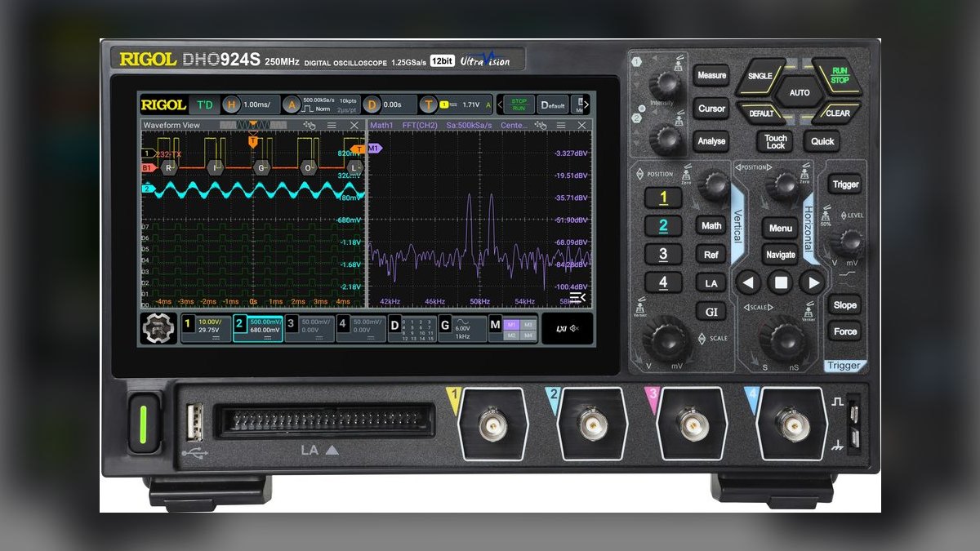Tap the touch gesture icon in Waveform View
The image size is (980, 551).
[310, 125]
